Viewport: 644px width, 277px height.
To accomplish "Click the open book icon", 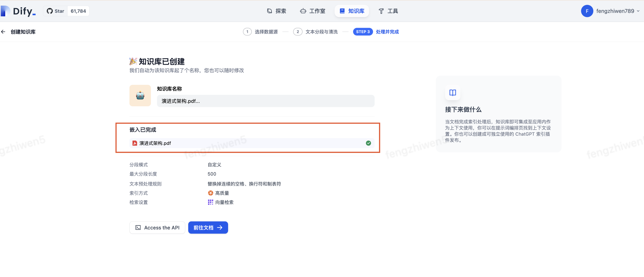I will (452, 93).
